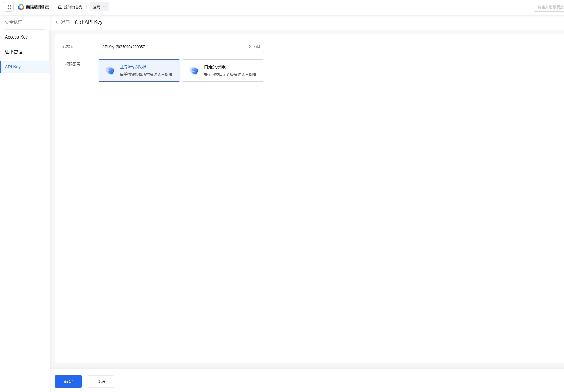Viewport: 564px width, 392px height.
Task: Focus the search box at top right
Action: pos(549,7)
